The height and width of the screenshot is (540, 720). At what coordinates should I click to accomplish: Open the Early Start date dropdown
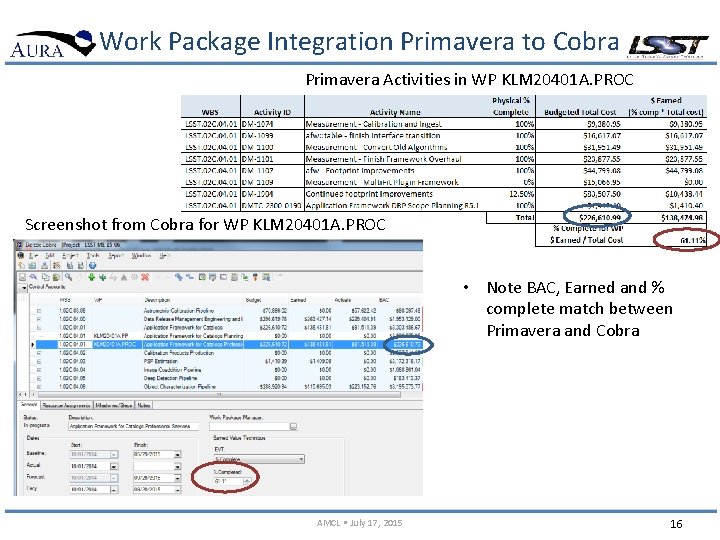[x=114, y=490]
